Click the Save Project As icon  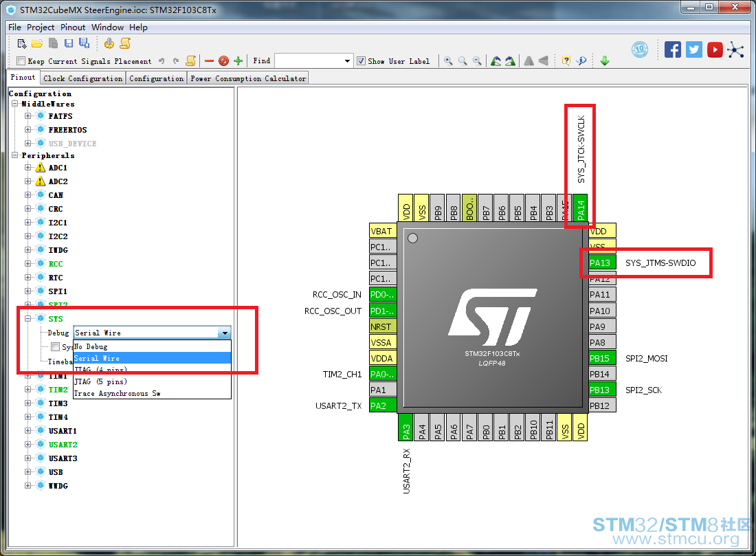[x=85, y=43]
